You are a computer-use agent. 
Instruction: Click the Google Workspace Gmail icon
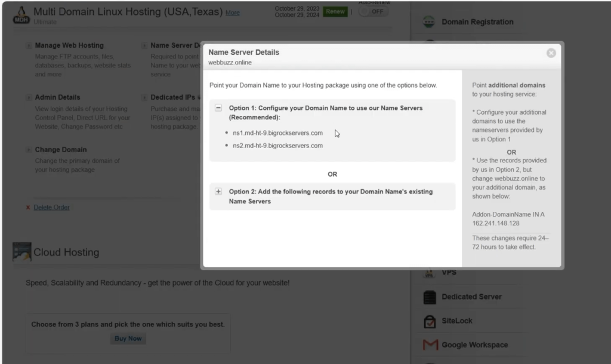(430, 345)
